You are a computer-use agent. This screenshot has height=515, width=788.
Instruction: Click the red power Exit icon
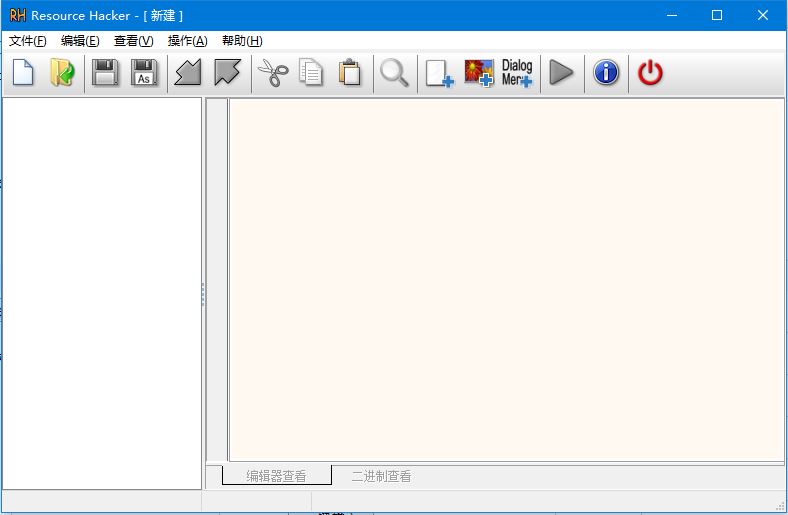click(x=650, y=73)
